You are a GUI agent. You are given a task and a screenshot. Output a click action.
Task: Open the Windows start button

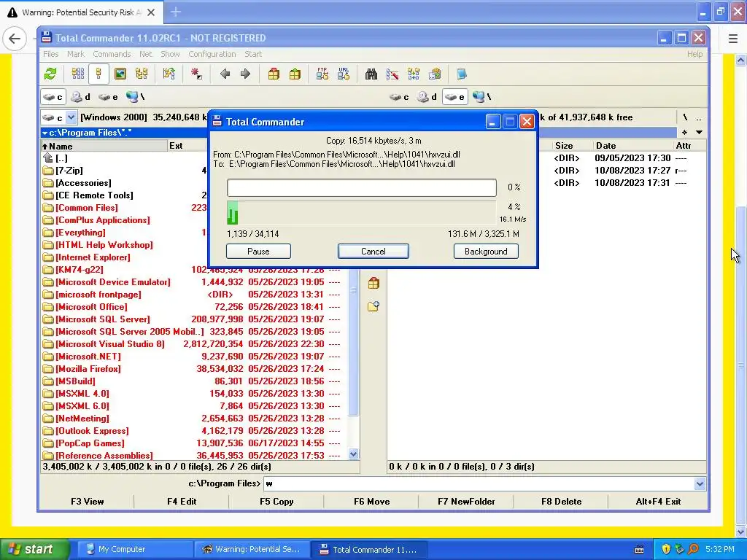click(x=34, y=549)
